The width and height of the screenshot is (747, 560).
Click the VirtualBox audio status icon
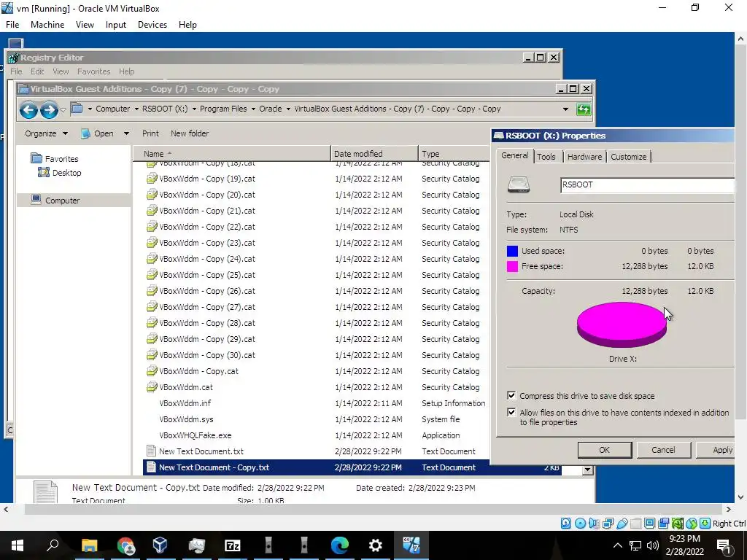(594, 524)
